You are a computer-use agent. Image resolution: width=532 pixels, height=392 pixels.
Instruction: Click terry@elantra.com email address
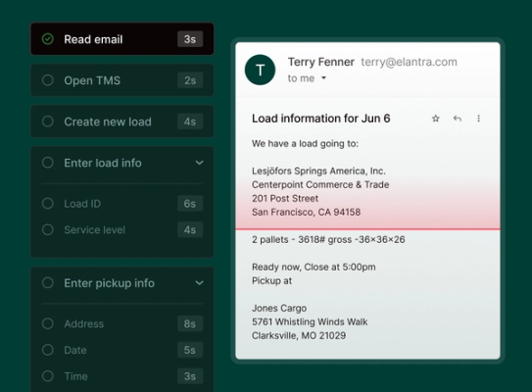(409, 62)
